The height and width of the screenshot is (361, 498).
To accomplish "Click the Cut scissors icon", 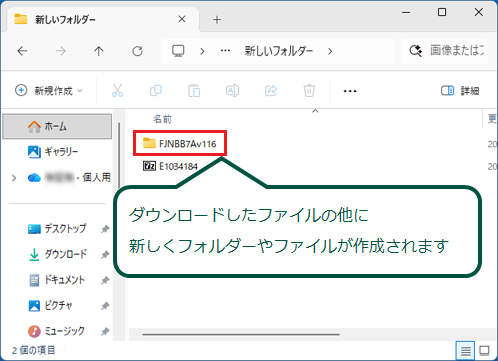I will (x=117, y=90).
